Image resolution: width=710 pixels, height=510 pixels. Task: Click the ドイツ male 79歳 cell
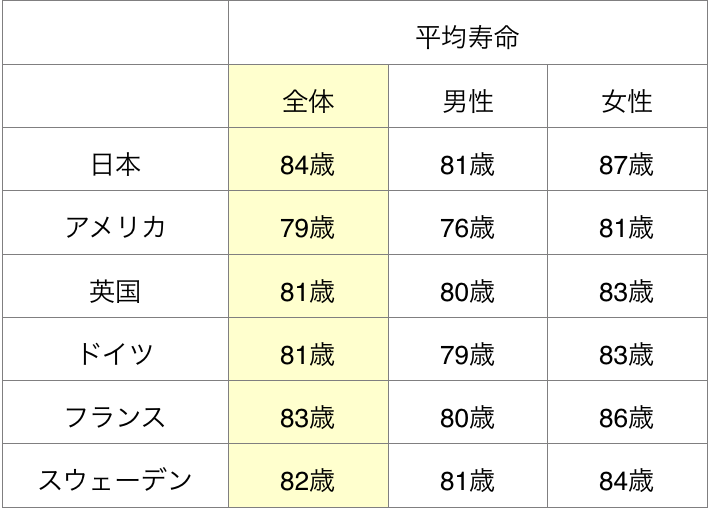[x=467, y=354]
